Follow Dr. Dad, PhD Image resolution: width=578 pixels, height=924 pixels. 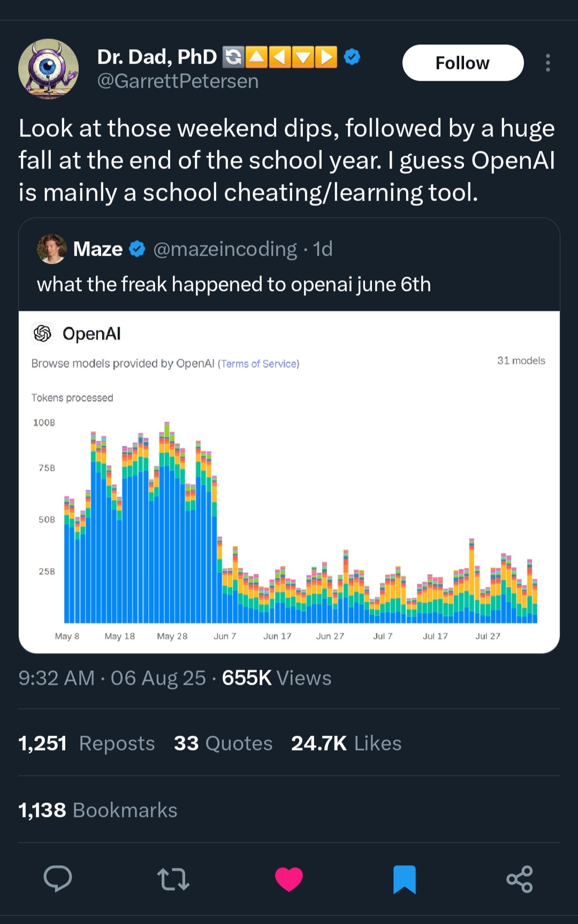462,63
